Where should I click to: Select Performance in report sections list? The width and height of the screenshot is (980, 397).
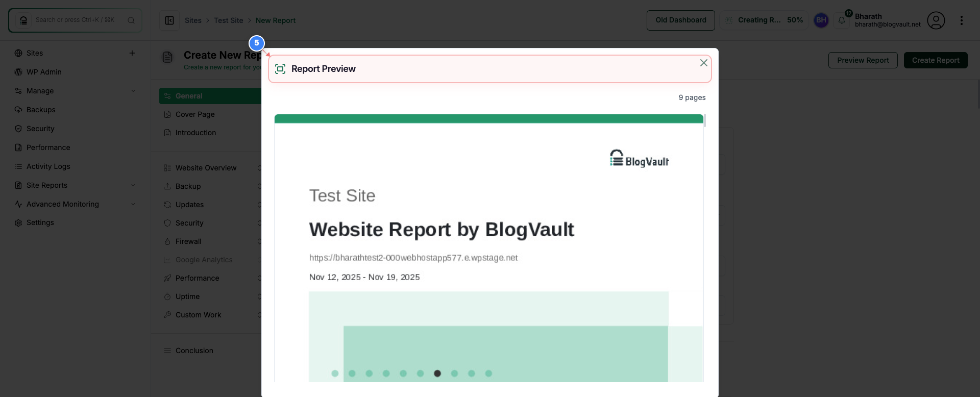click(x=197, y=278)
